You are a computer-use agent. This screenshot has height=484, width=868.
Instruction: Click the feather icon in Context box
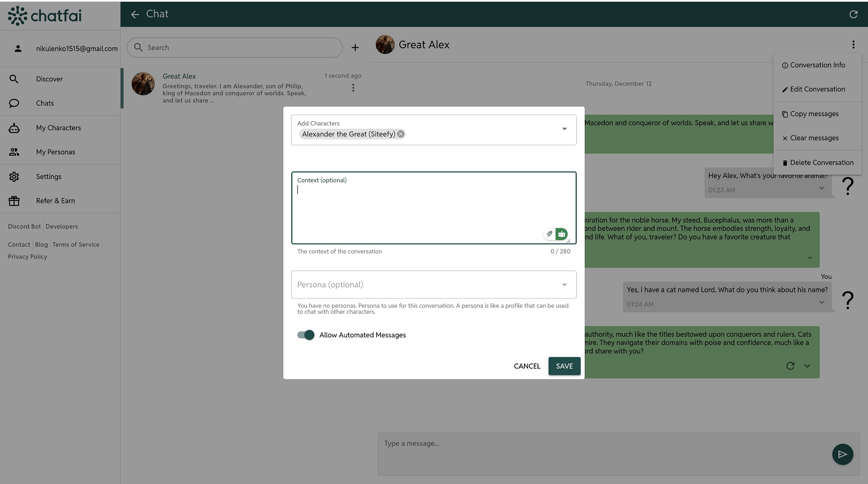549,234
